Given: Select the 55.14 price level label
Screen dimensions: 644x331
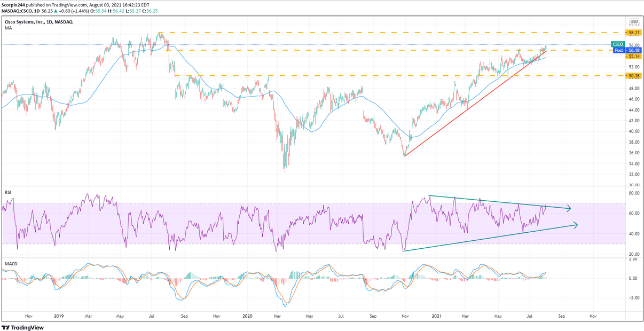Looking at the screenshot, I should pos(634,56).
